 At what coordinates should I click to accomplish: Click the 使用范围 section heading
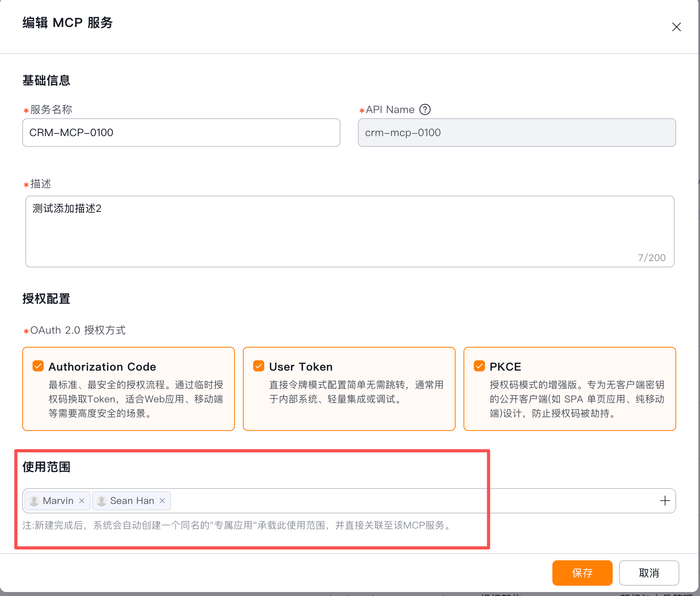point(46,467)
